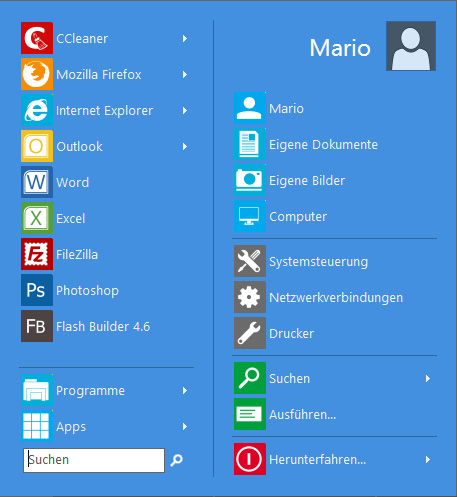This screenshot has width=457, height=497.
Task: Select the Netzwerkverbindungen menu entry
Action: (x=335, y=297)
